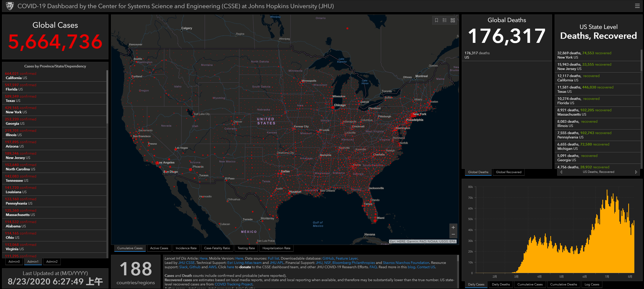The image size is (644, 289).
Task: Switch map to Incidence Rate tab
Action: click(186, 248)
